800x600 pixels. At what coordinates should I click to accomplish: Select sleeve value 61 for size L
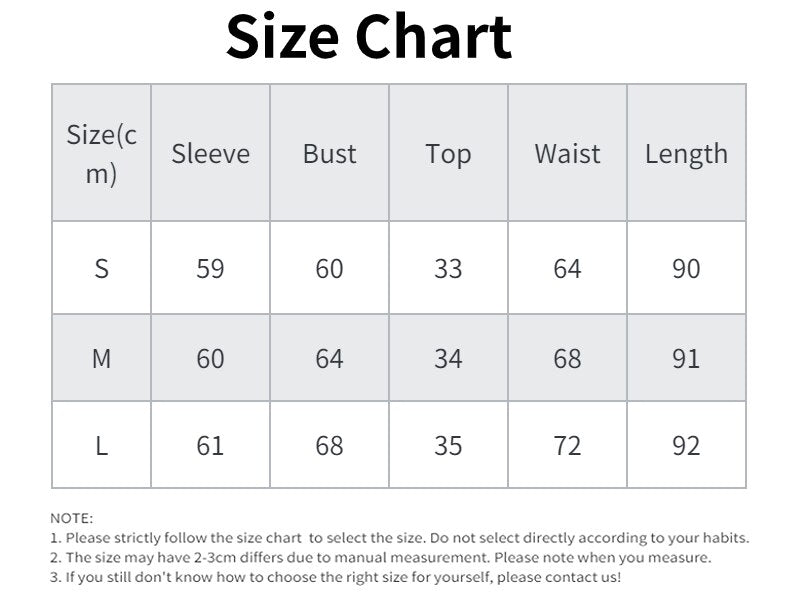[x=210, y=446]
